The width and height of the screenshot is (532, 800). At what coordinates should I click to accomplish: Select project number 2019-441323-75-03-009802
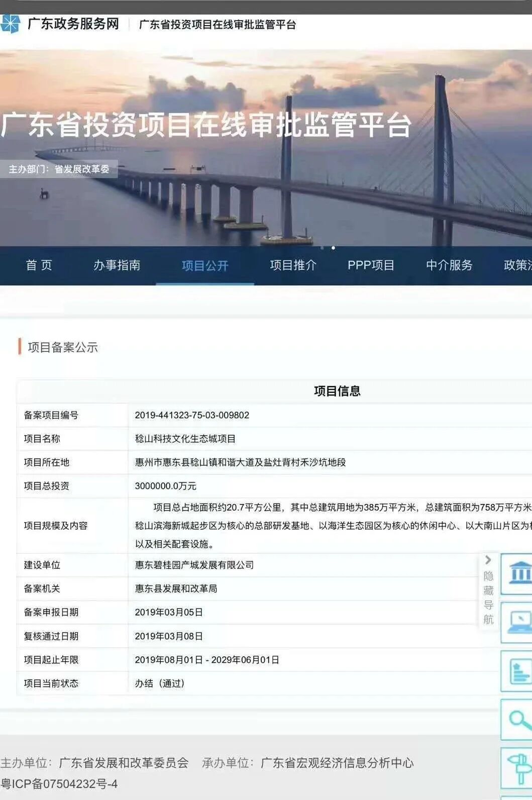click(192, 415)
